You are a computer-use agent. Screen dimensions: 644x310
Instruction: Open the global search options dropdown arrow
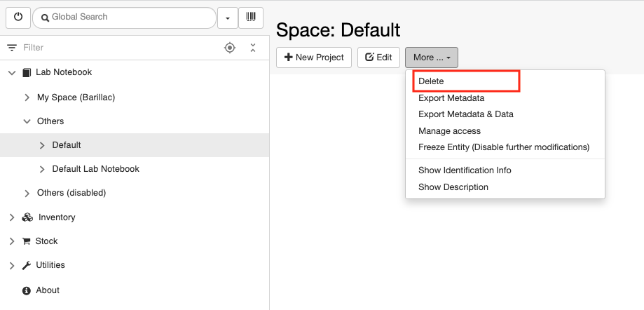point(228,18)
